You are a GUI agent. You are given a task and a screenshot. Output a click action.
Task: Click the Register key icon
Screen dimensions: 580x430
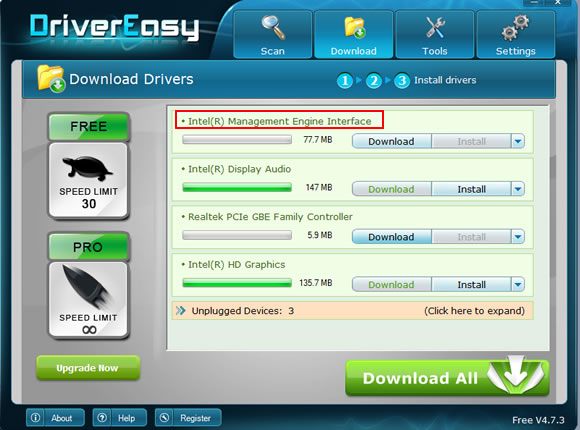pos(164,418)
